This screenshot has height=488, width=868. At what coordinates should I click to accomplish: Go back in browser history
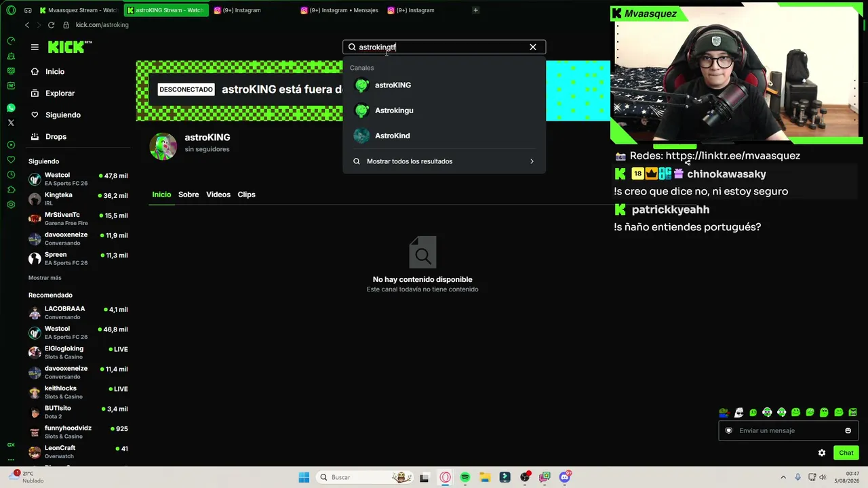(x=27, y=25)
